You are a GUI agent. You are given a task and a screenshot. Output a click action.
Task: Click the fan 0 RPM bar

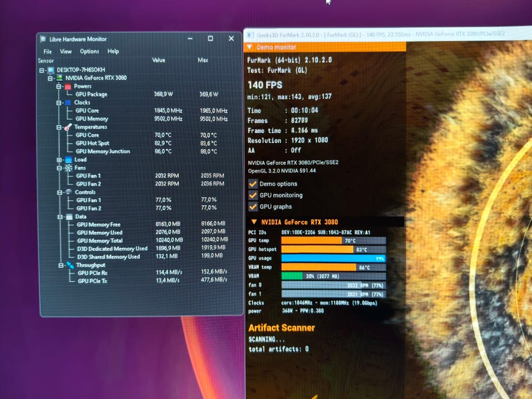point(334,285)
